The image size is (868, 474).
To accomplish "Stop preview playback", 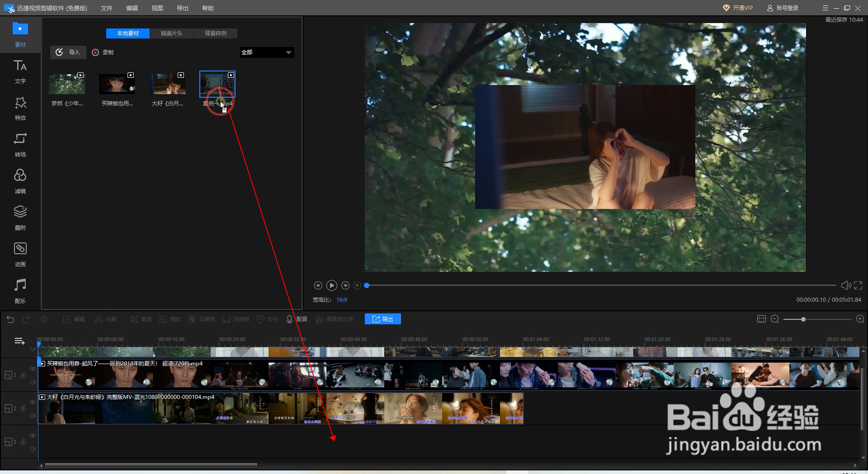I will [357, 285].
